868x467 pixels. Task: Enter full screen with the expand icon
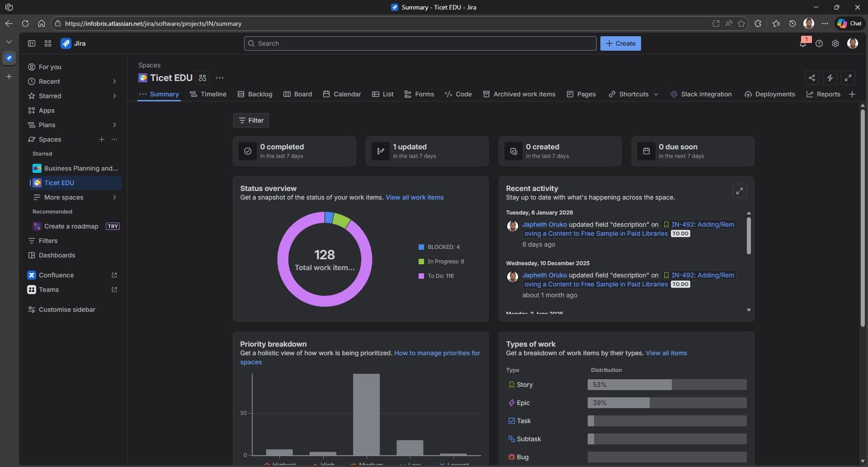tap(848, 78)
